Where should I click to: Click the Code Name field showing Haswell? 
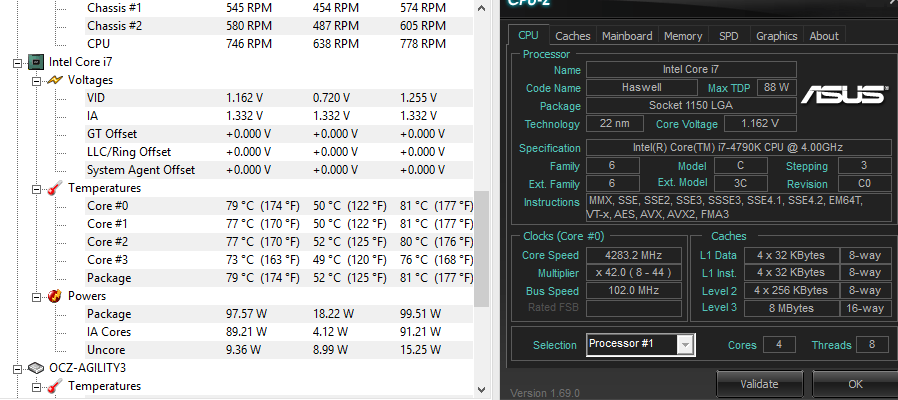[x=641, y=87]
